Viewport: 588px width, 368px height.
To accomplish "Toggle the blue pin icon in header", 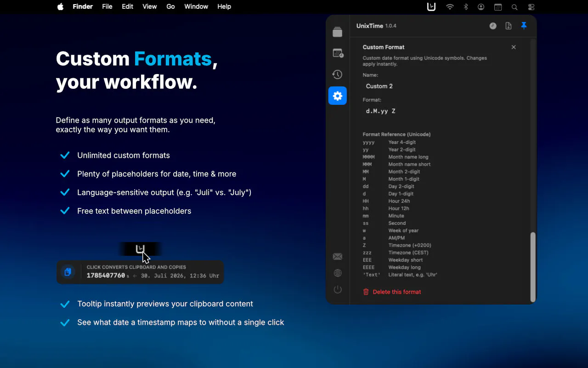I will 524,26.
